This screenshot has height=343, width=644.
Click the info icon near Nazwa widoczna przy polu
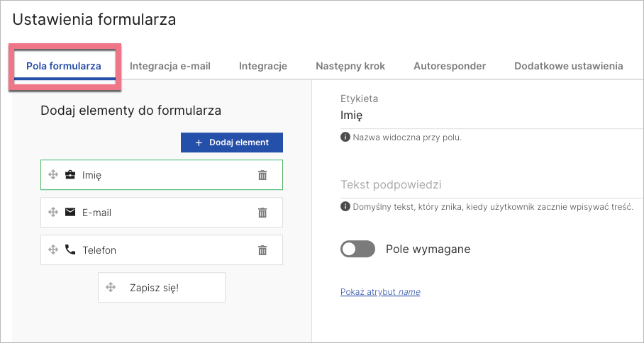[x=345, y=137]
